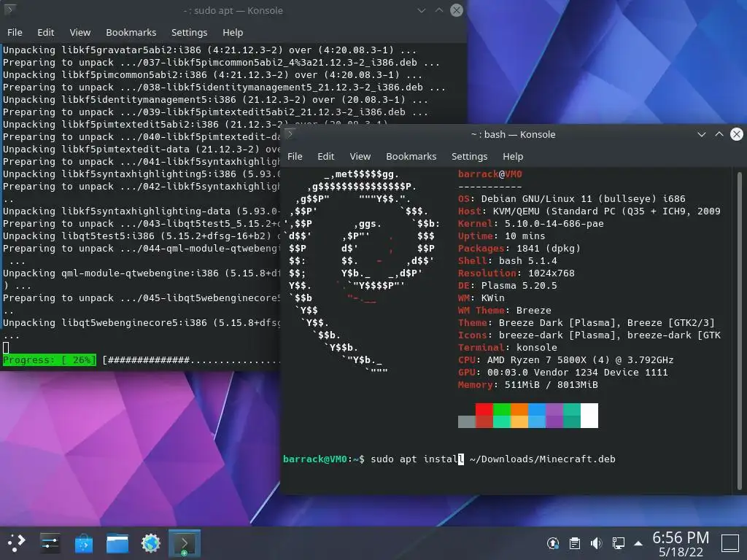This screenshot has width=747, height=560.
Task: Click the command line with Minecraft.deb
Action: 449,459
